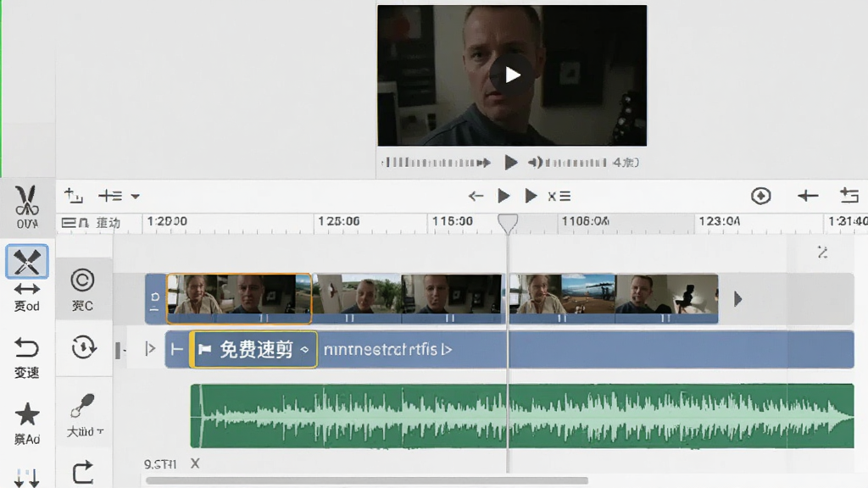This screenshot has height=488, width=868.
Task: Click the circular history restore icon
Action: coord(84,347)
